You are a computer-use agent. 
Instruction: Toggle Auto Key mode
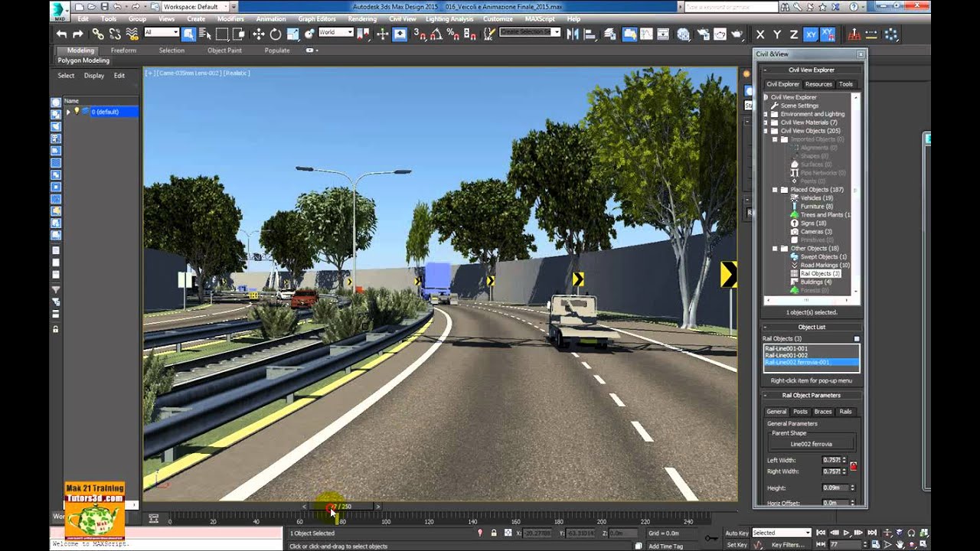(737, 533)
